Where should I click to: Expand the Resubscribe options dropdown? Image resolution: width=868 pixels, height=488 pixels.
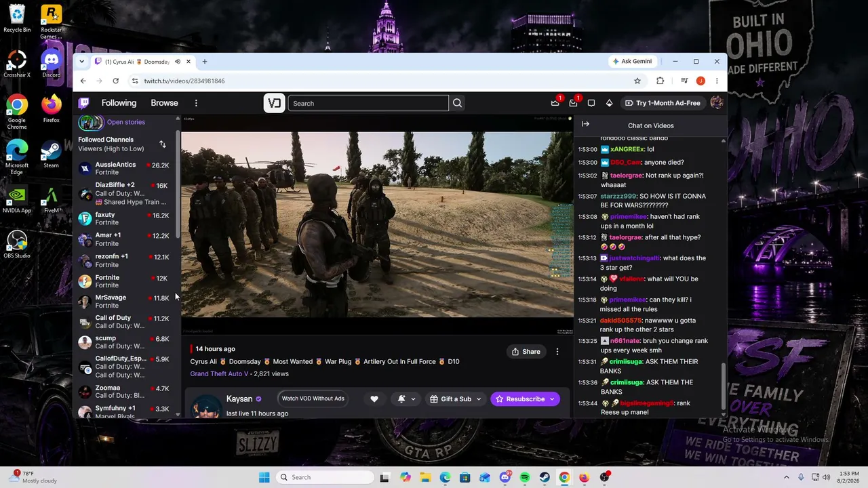click(552, 399)
